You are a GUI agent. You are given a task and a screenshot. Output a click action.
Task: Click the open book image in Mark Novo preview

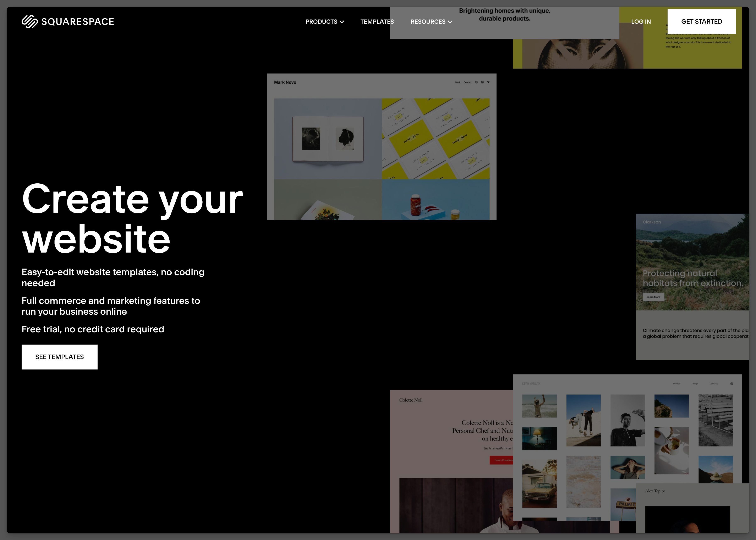[x=328, y=139]
